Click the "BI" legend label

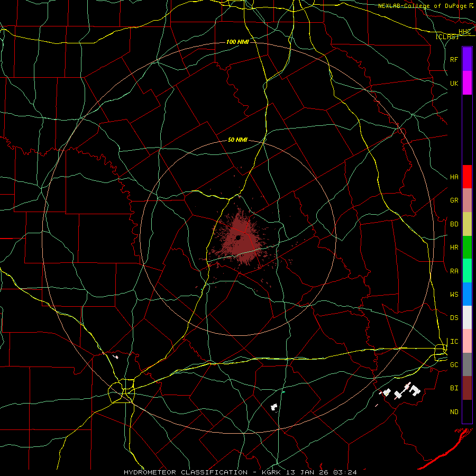[x=454, y=388]
